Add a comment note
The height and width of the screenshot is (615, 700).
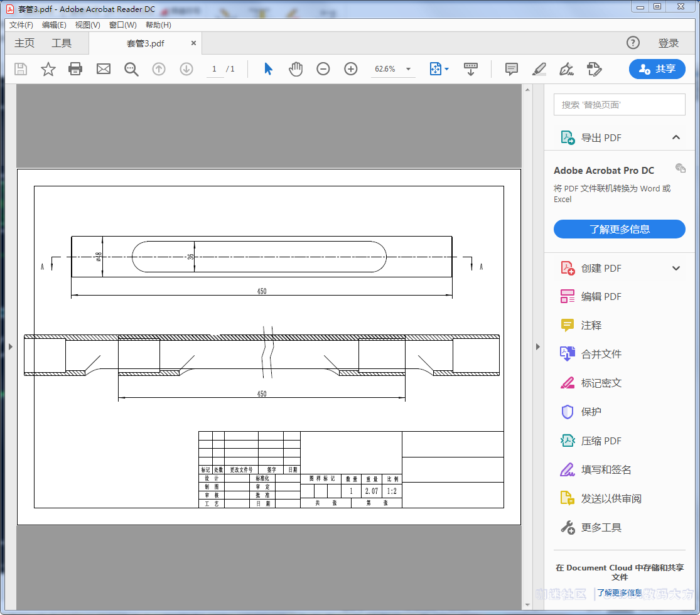point(512,69)
